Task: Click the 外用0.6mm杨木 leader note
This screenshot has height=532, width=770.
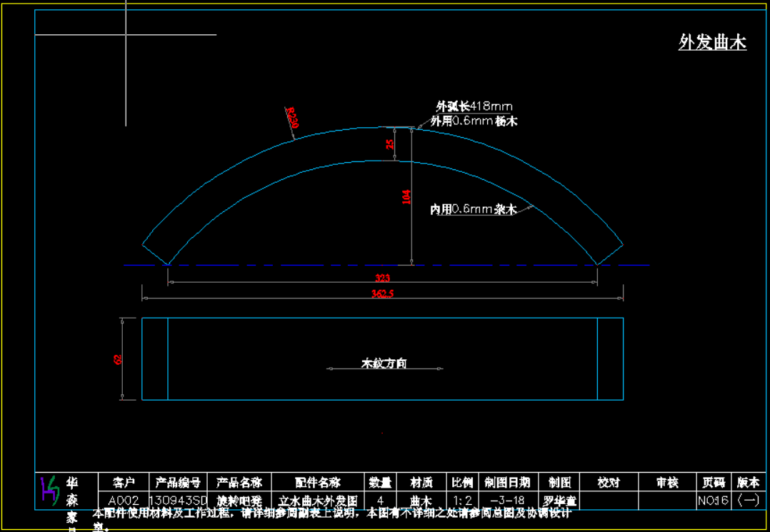Action: pyautogui.click(x=474, y=121)
